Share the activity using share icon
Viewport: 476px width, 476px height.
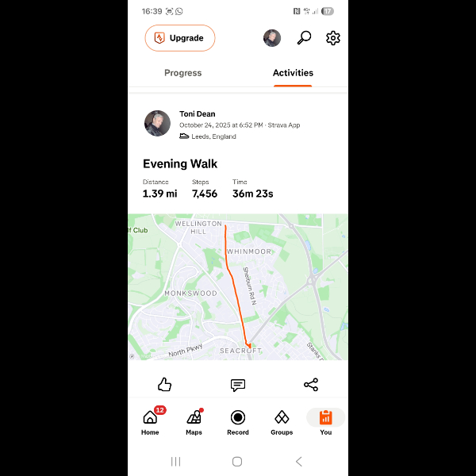pyautogui.click(x=311, y=384)
